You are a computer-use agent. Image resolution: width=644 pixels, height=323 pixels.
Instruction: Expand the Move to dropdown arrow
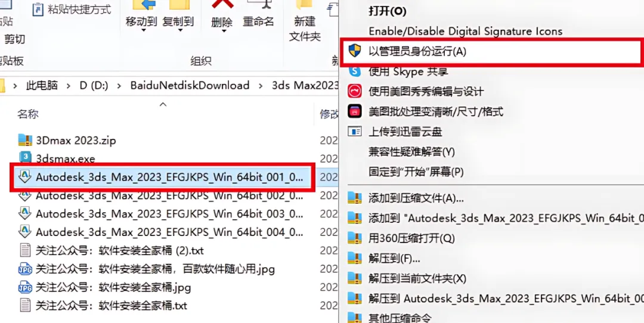click(143, 30)
